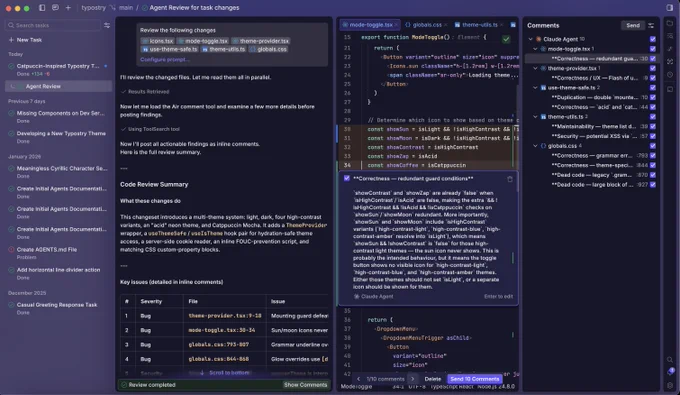Open the clock history icon in right strip
This screenshot has width=680, height=395.
click(670, 75)
